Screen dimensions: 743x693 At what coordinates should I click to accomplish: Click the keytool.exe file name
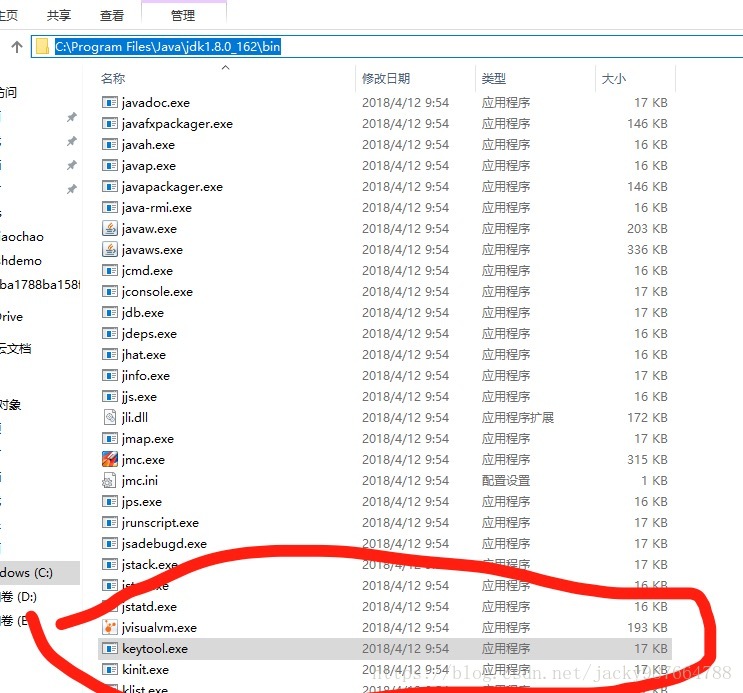[x=154, y=648]
